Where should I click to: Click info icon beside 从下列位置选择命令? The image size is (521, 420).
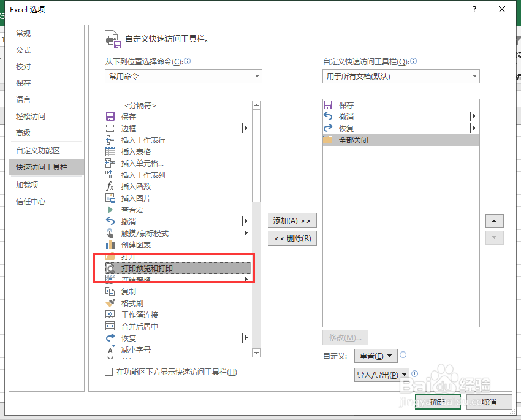[188, 61]
